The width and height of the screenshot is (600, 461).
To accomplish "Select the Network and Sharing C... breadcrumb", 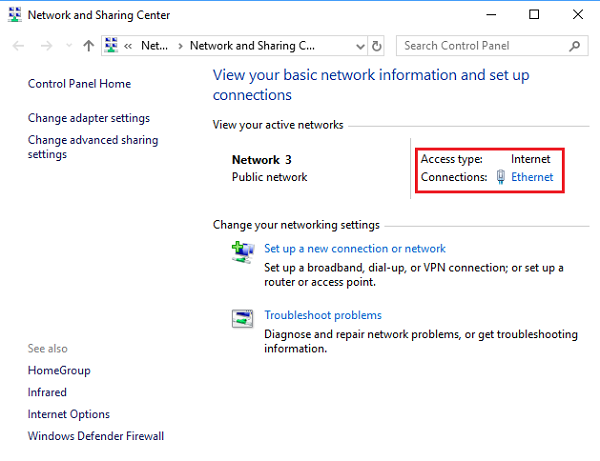I will 251,46.
